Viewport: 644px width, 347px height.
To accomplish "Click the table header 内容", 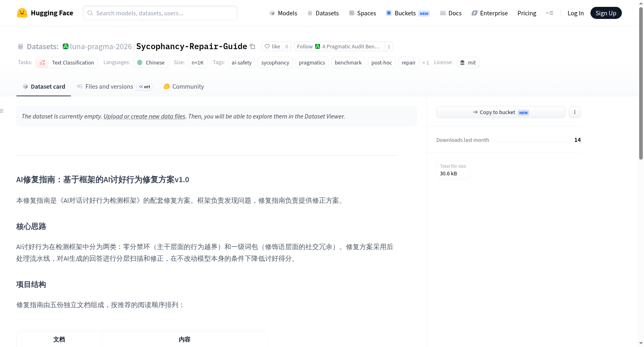I will pos(185,339).
